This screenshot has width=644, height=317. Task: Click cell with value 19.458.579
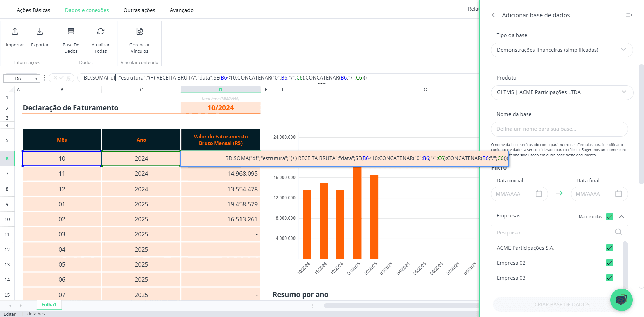click(x=220, y=204)
